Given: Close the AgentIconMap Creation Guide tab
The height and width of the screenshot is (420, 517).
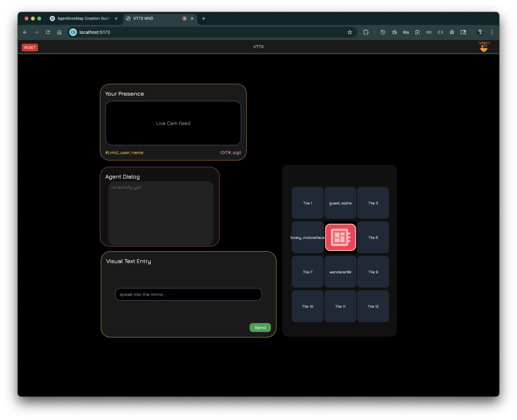Looking at the screenshot, I should click(116, 18).
